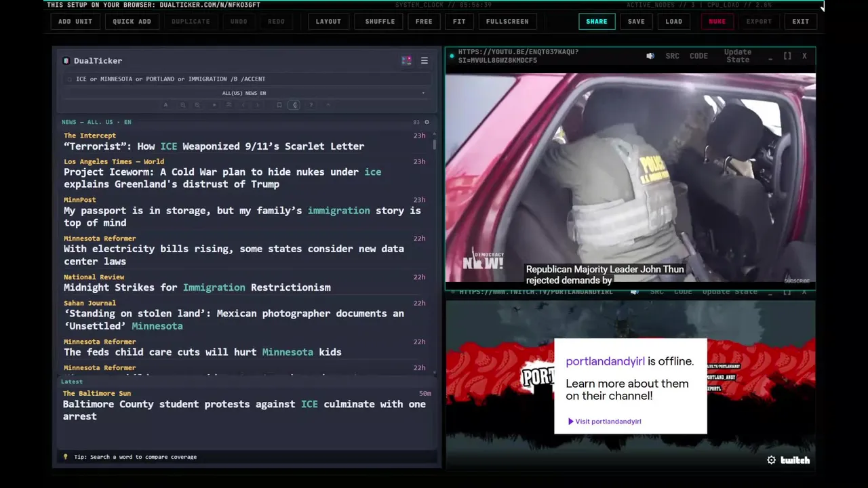Screen dimensions: 868x488
Task: Click the YouTube video frame
Action: tap(631, 178)
